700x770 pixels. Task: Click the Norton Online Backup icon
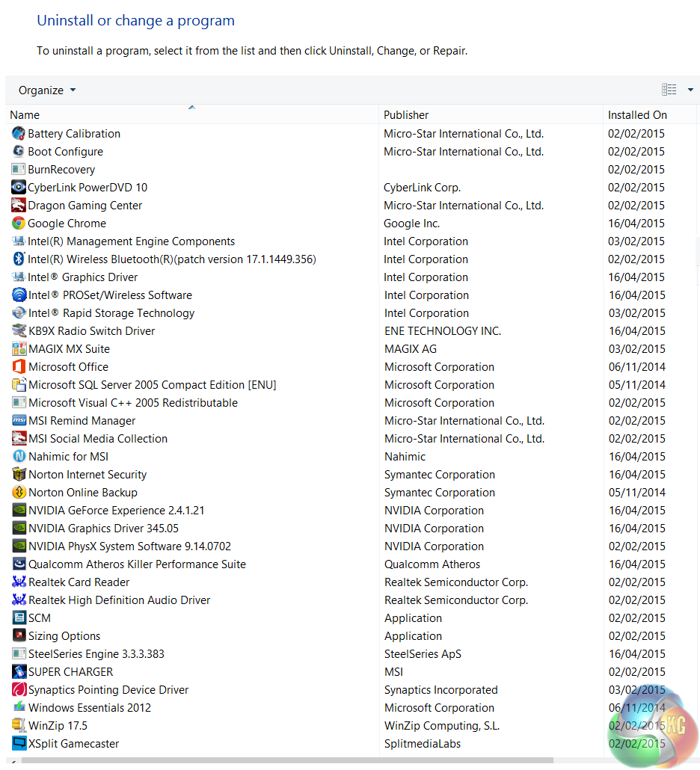[19, 492]
